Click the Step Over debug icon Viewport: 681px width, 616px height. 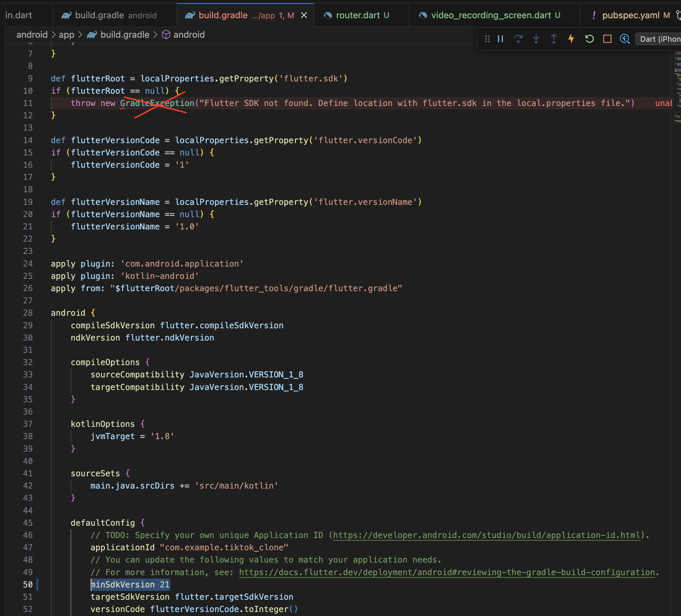(518, 39)
